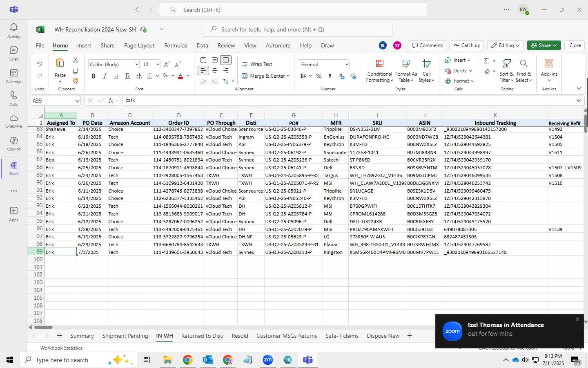The width and height of the screenshot is (588, 368).
Task: Increase font size with the larger A icon
Action: click(x=167, y=65)
